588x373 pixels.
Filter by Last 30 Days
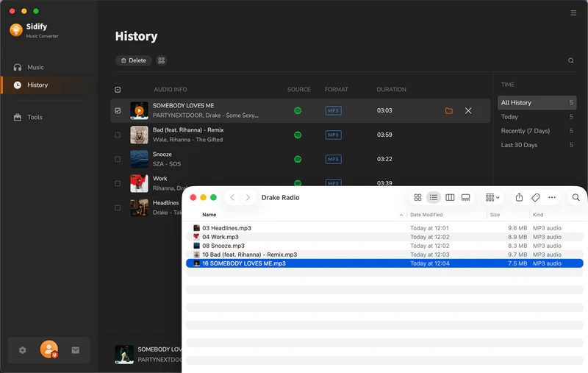pyautogui.click(x=537, y=145)
